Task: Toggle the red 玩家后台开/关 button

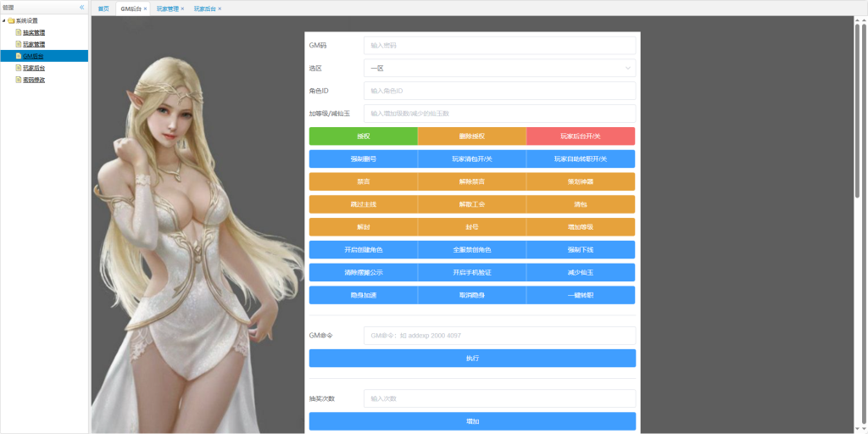Action: click(581, 136)
